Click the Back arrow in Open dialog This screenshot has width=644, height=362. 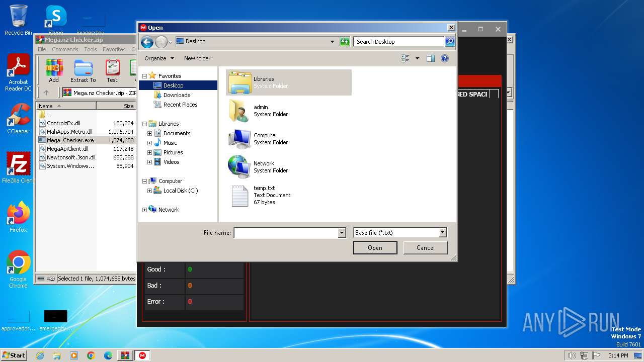[147, 42]
